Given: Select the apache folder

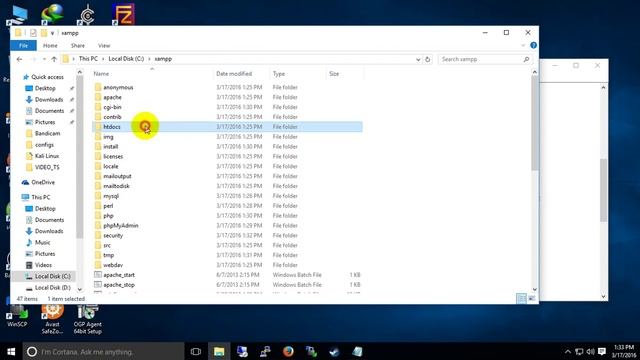Looking at the screenshot, I should coord(112,97).
